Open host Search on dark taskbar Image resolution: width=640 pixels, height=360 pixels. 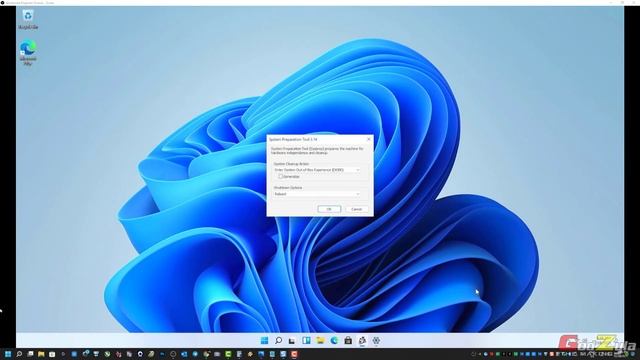point(19,354)
